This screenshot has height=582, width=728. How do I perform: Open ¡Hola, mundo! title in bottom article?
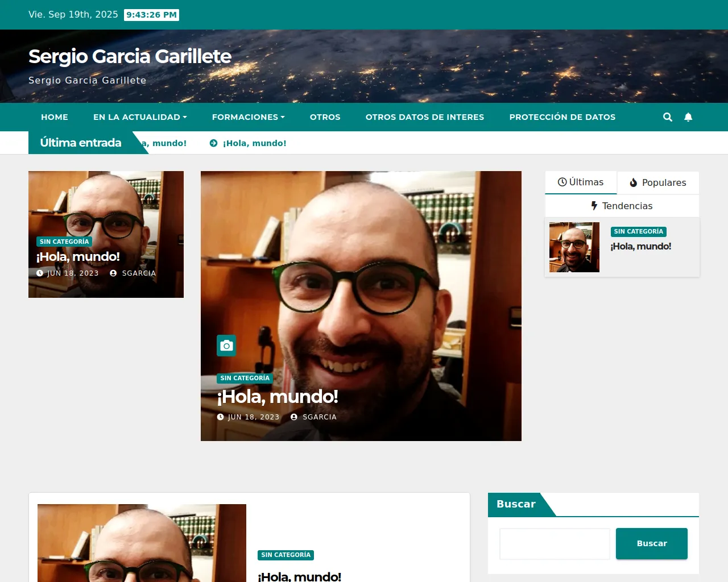[x=299, y=576]
